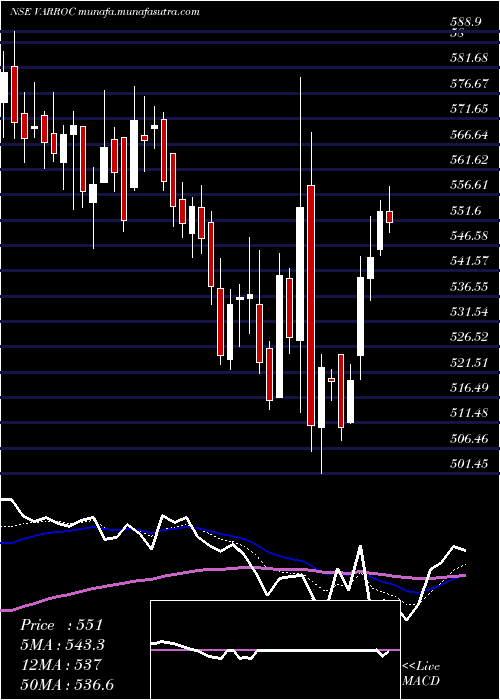This screenshot has height=700, width=500.
Task: Click the 12MA : 537 readout
Action: click(x=61, y=665)
